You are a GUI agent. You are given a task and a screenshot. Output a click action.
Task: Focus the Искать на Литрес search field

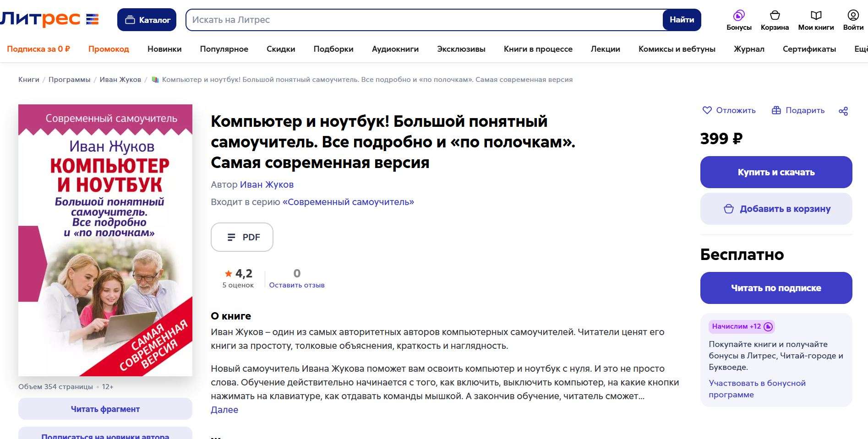click(424, 20)
